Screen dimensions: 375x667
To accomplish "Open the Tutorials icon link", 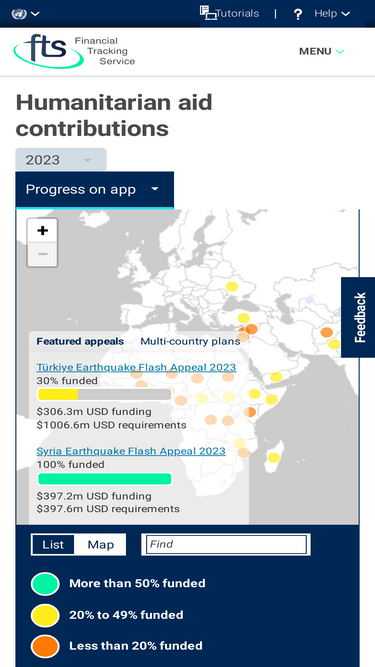I will tap(209, 13).
